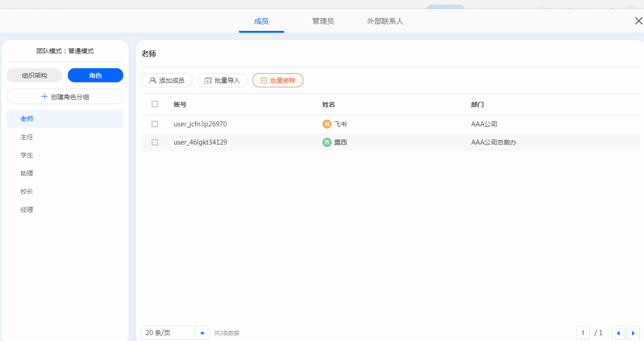
Task: Click the next page arrow icon
Action: pos(633,333)
